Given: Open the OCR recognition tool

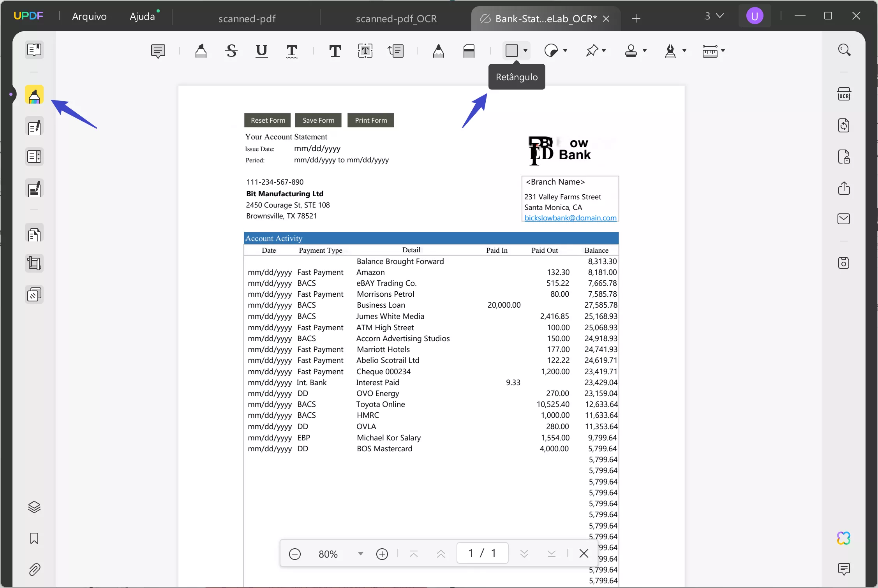Looking at the screenshot, I should click(844, 95).
